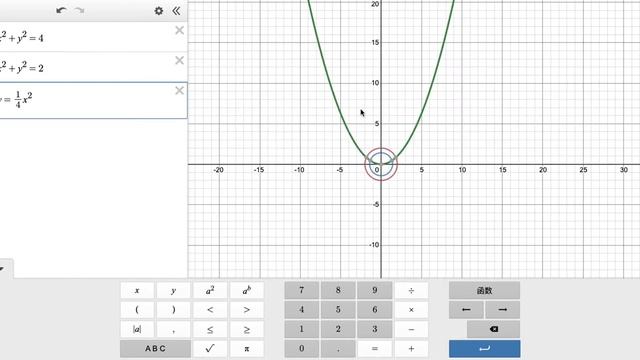Insert a comma from the keypad

click(x=173, y=329)
